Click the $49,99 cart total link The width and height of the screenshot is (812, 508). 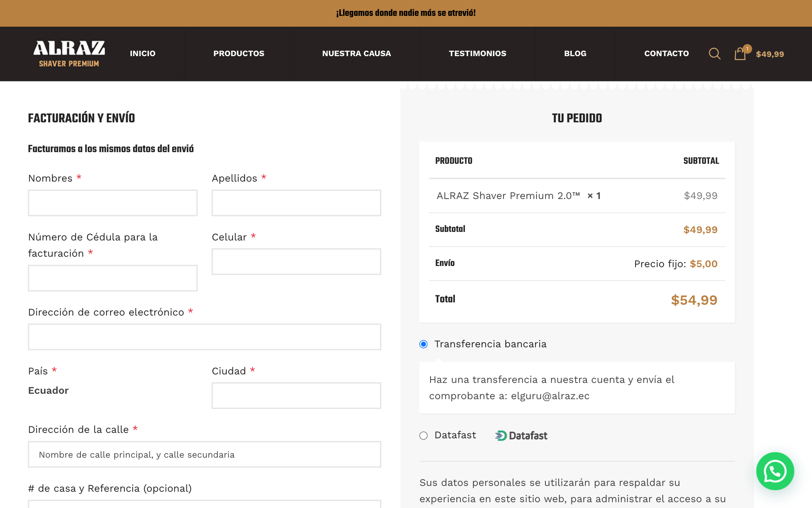pyautogui.click(x=770, y=54)
